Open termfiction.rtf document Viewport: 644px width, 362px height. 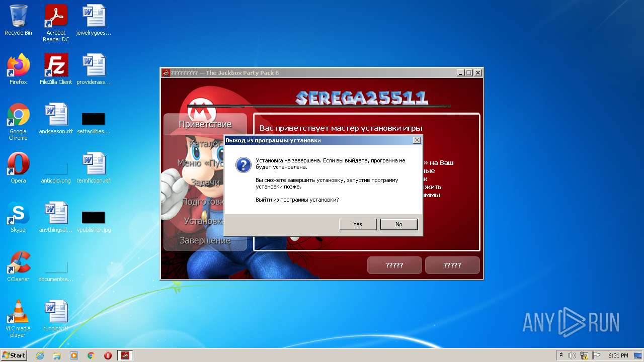94,168
